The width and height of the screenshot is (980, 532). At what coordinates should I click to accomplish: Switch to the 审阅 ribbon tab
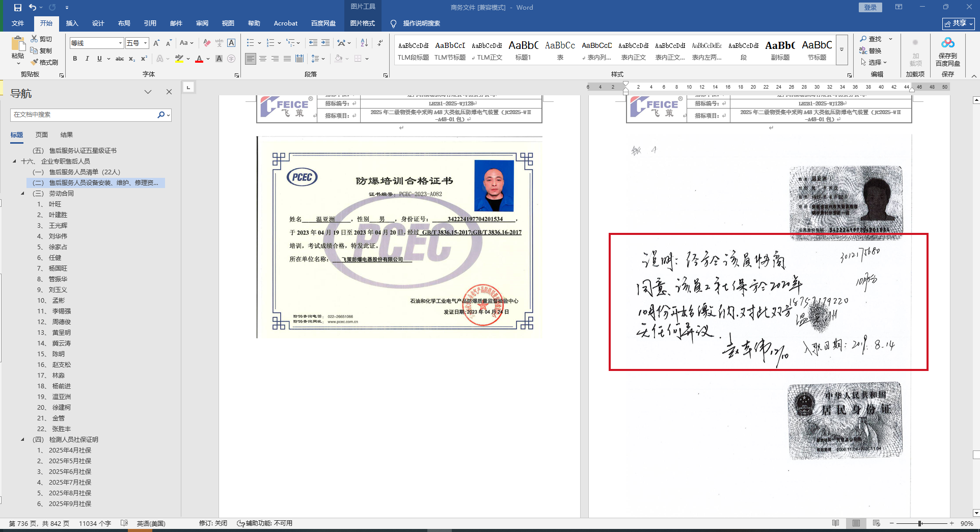(202, 23)
